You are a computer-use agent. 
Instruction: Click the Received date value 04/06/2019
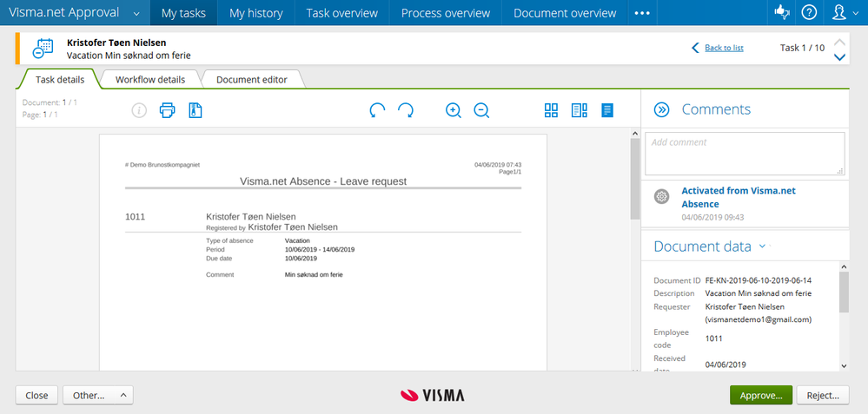coord(726,365)
